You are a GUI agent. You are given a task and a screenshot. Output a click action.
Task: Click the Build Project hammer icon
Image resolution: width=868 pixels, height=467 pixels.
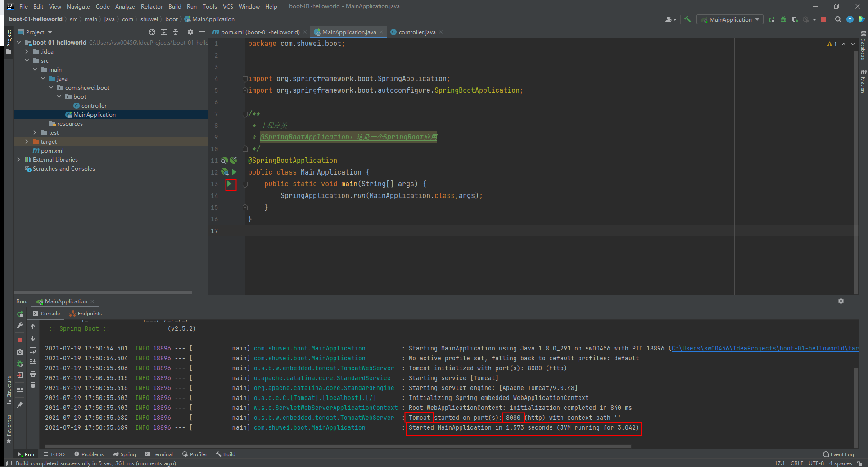[687, 19]
